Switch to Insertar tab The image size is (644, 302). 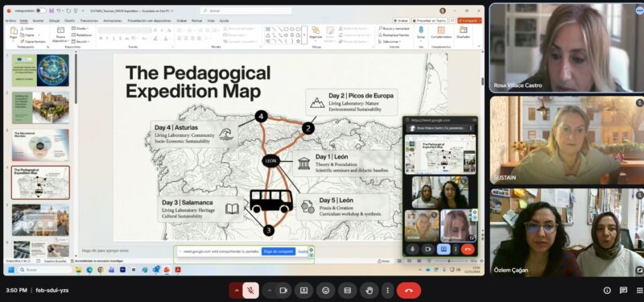38,21
